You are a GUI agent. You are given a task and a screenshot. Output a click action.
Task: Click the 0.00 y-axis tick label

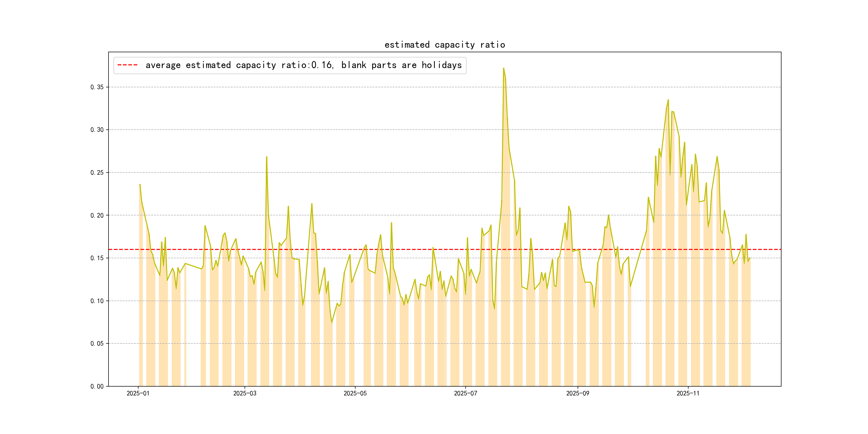[97, 386]
